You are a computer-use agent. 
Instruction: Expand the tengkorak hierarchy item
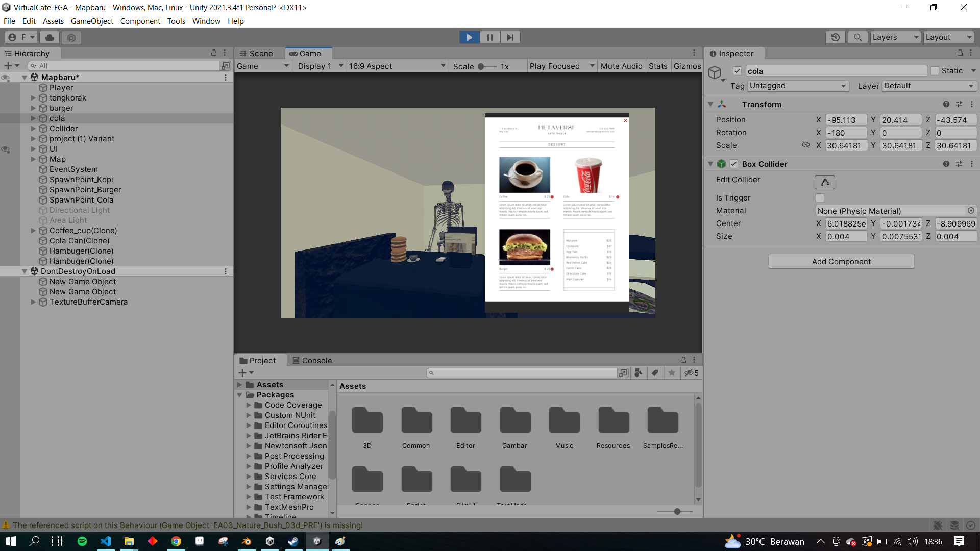(33, 98)
